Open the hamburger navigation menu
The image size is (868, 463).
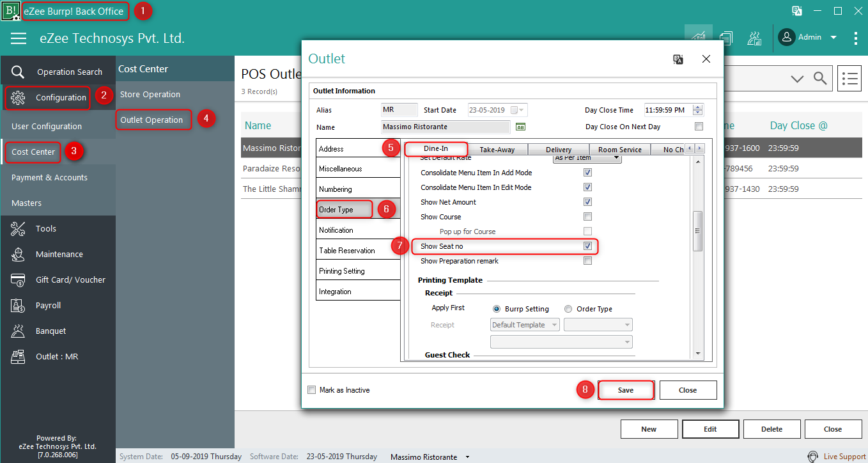(19, 38)
